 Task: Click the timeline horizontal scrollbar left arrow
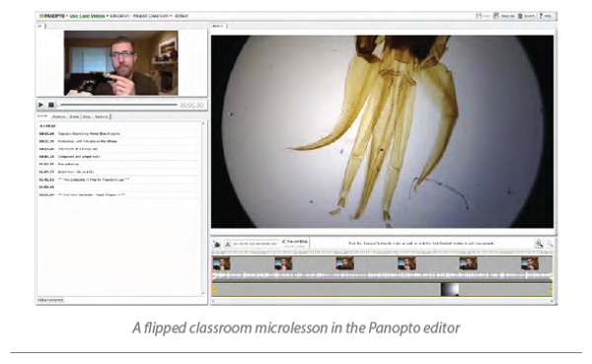pyautogui.click(x=213, y=301)
